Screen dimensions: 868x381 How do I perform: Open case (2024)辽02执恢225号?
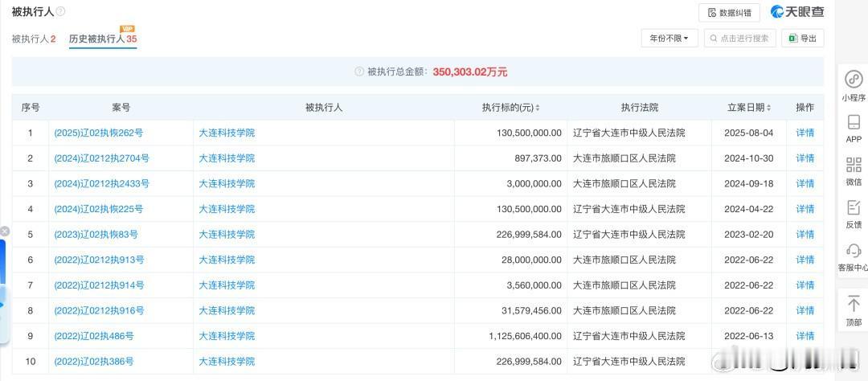[99, 209]
